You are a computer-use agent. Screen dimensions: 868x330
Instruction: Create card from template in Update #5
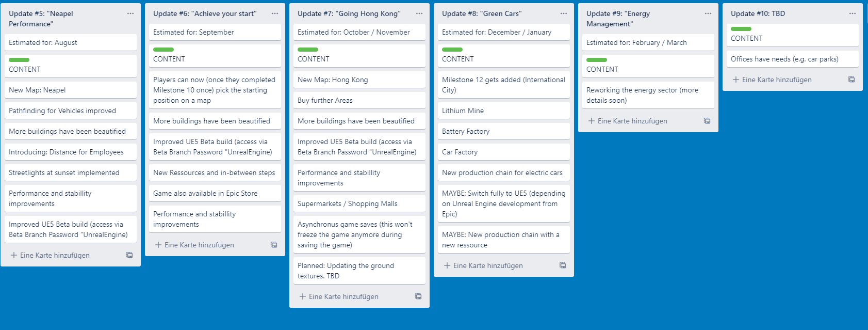[129, 255]
